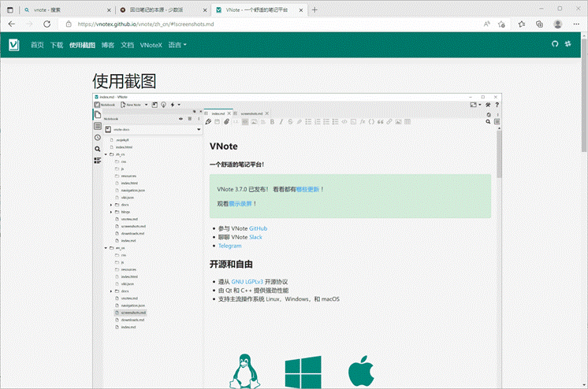The height and width of the screenshot is (389, 588).
Task: Click the Notebook button in VNote toolbar
Action: click(105, 105)
